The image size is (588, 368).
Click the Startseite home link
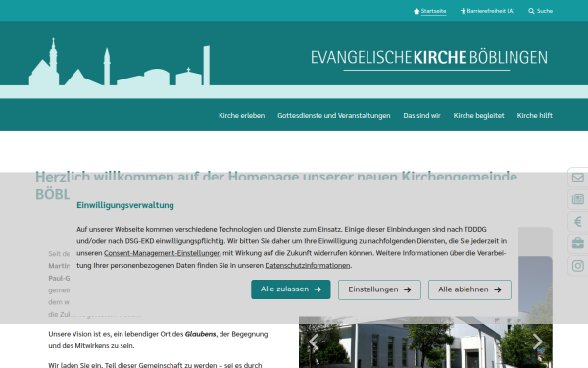(430, 11)
